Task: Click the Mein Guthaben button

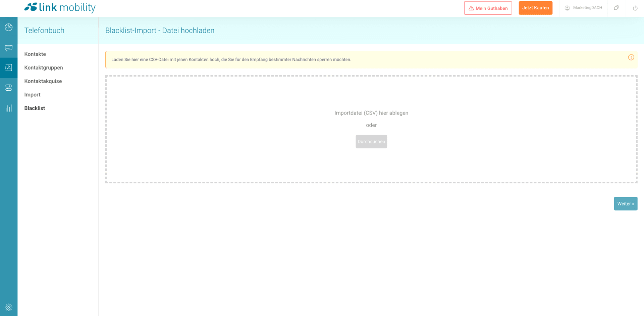Action: pos(488,8)
